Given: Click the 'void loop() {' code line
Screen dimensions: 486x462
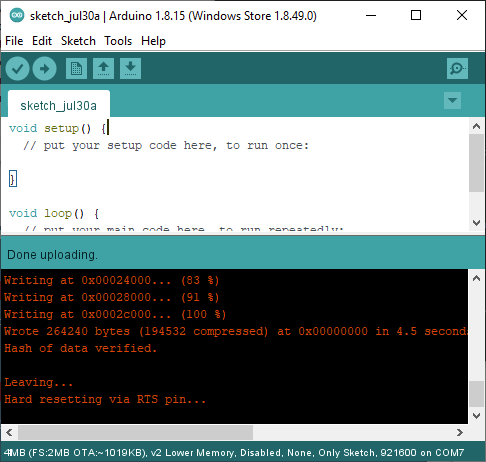Looking at the screenshot, I should coord(54,213).
